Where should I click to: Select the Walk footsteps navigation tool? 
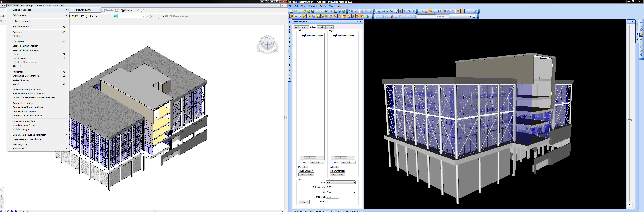(379, 11)
